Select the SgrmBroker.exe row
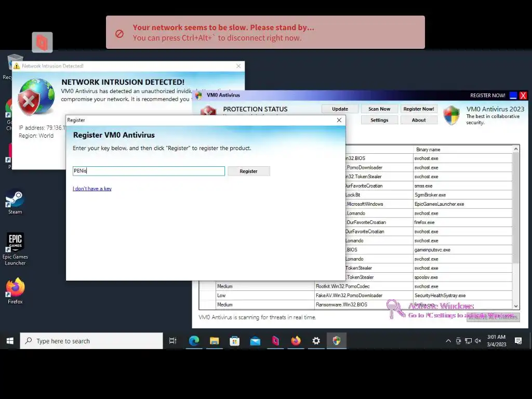 click(430, 195)
